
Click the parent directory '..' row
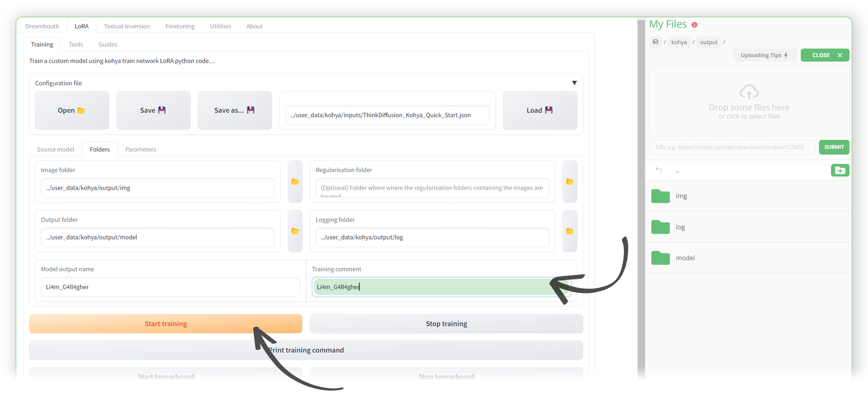click(x=748, y=170)
